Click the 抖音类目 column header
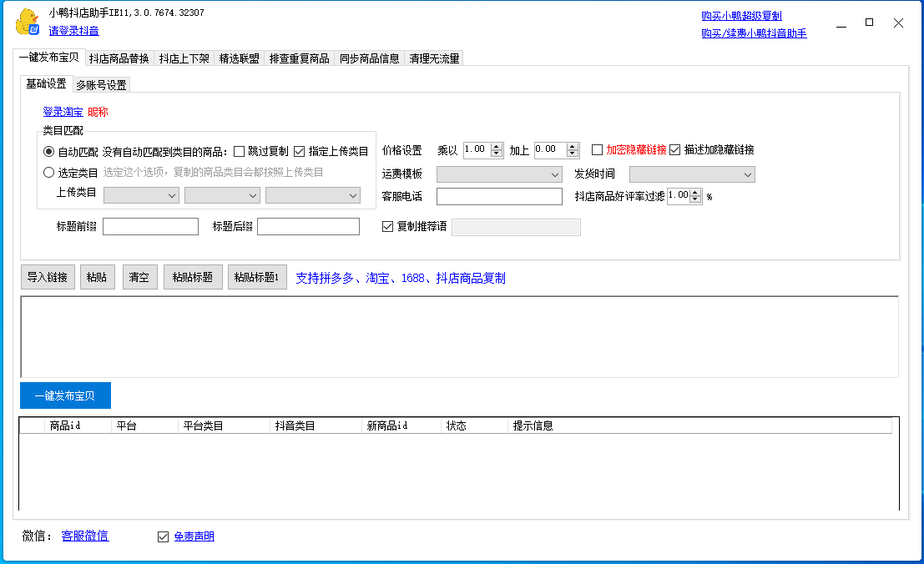Viewport: 924px width, 564px height. [x=316, y=426]
